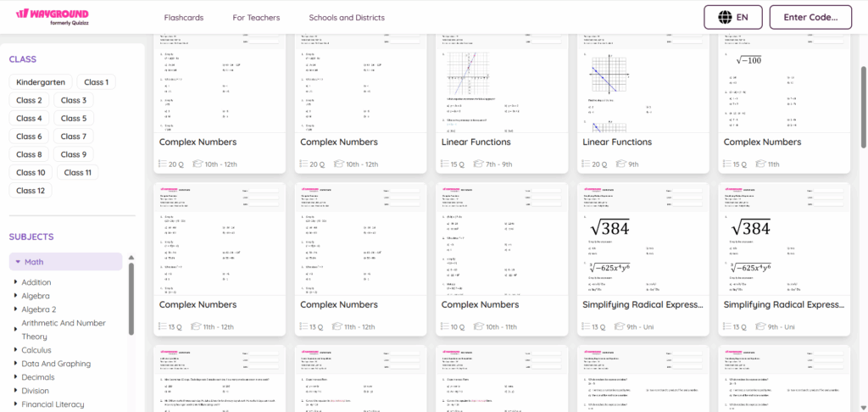Click the question count icon on the Linear Functions 7th - 9th card
Viewport: 868px width, 412px height.
(447, 164)
